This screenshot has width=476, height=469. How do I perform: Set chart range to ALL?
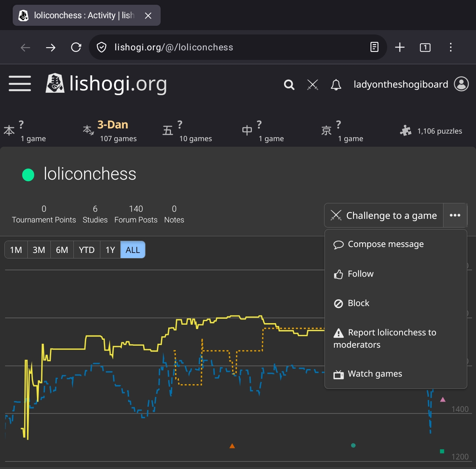[133, 250]
